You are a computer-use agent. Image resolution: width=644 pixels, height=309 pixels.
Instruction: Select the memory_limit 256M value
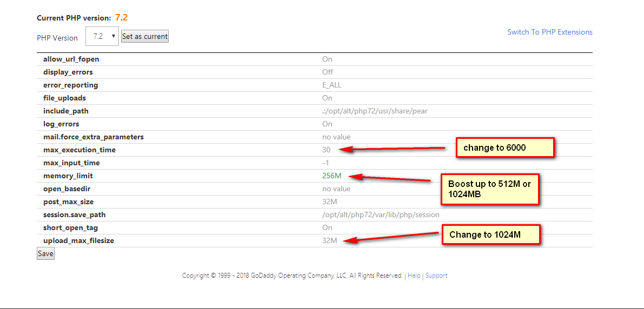[331, 176]
